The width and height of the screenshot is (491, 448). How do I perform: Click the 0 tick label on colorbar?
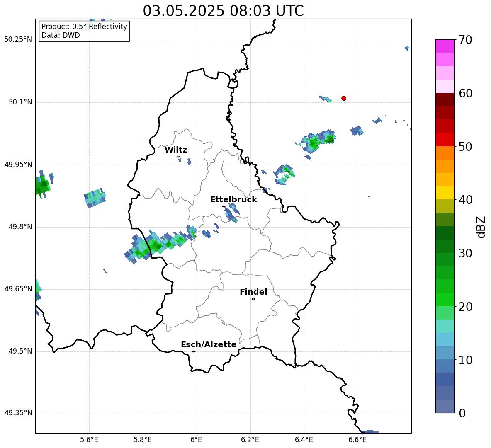[x=462, y=413]
